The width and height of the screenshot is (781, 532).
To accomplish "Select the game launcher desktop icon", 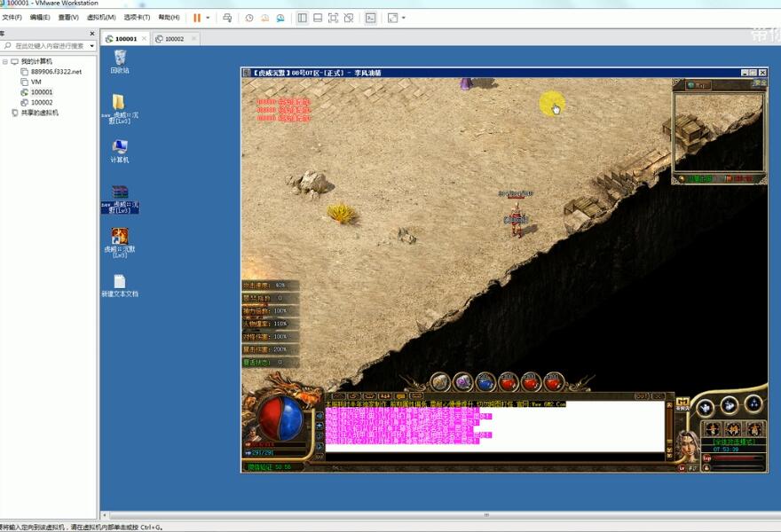I will coord(120,242).
